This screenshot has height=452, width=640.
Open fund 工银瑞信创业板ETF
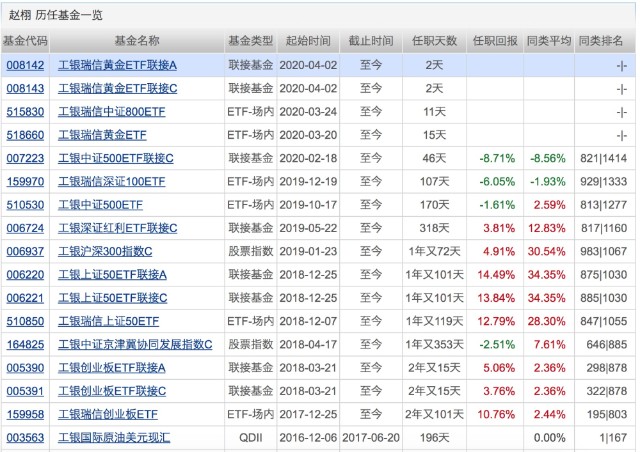coord(108,414)
